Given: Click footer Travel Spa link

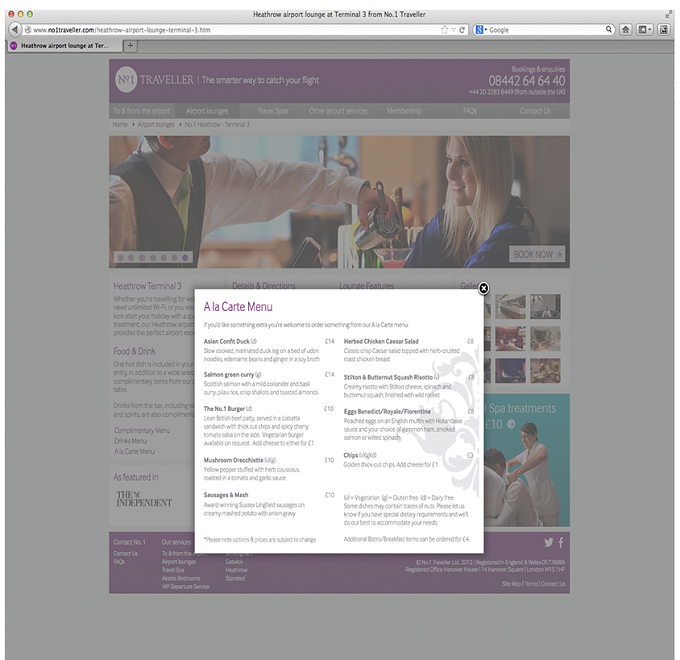Looking at the screenshot, I should click(173, 570).
